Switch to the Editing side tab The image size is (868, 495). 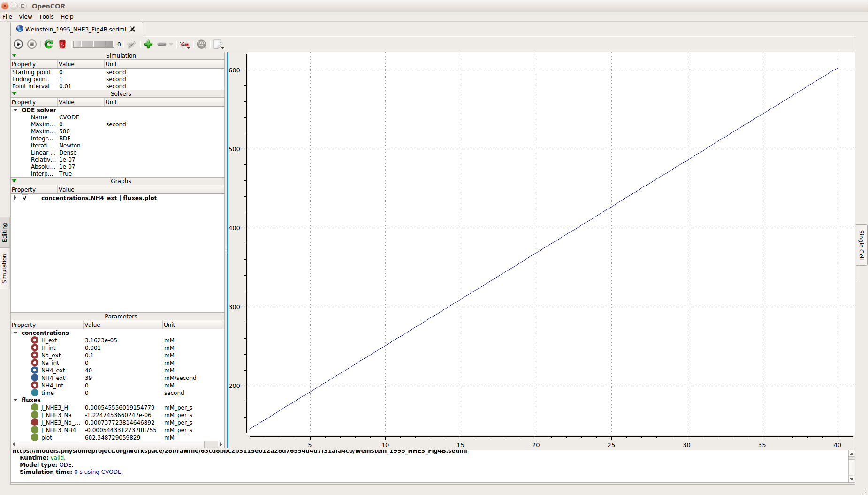[x=5, y=232]
